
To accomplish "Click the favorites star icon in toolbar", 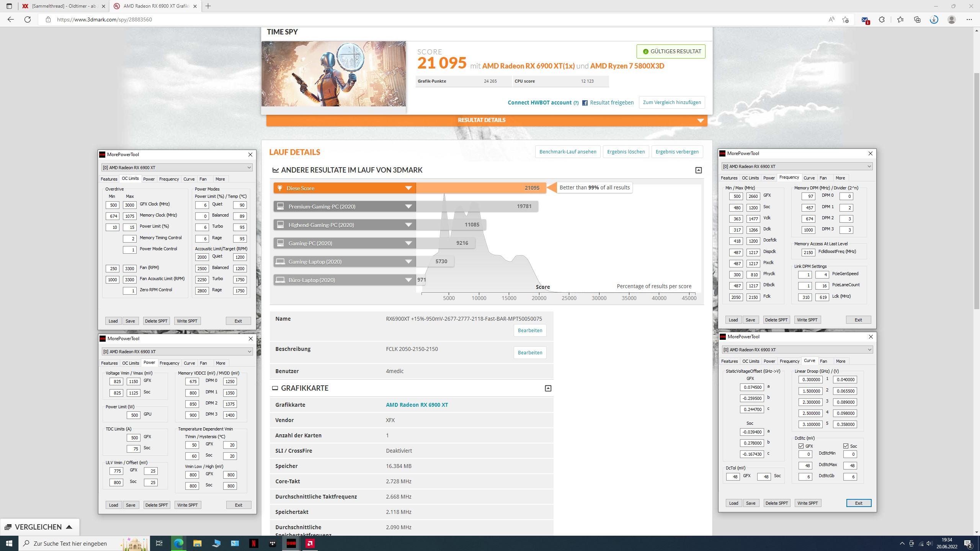I will coord(900,20).
